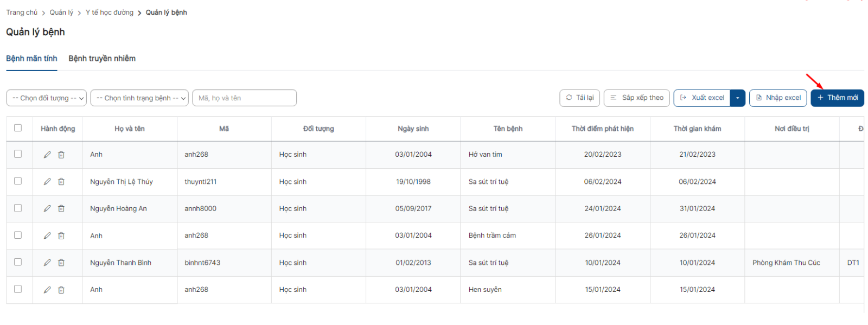Image resolution: width=868 pixels, height=325 pixels.
Task: Open Quản lý breadcrumb link
Action: [61, 12]
